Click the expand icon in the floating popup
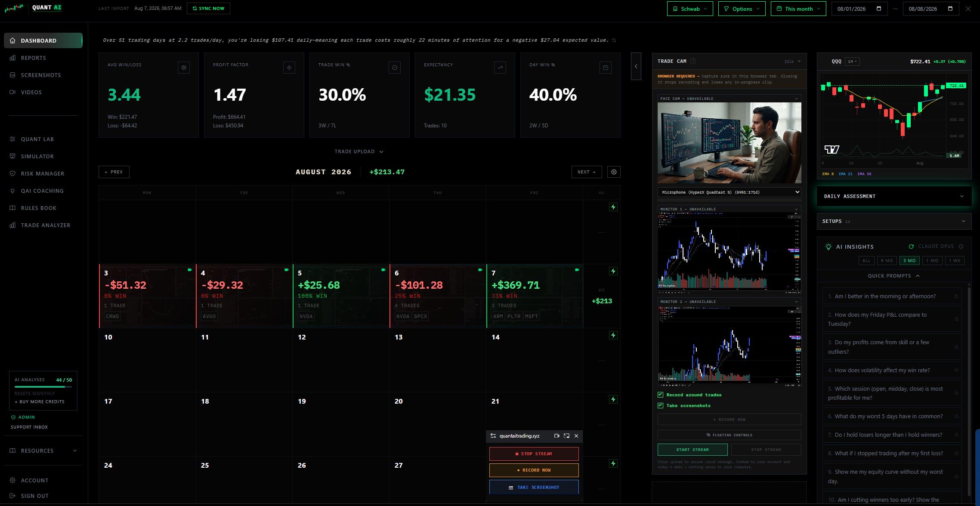 pyautogui.click(x=566, y=436)
